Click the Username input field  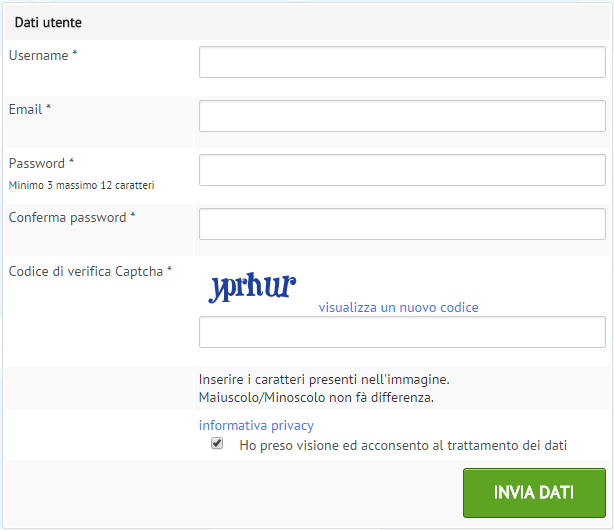(x=402, y=62)
